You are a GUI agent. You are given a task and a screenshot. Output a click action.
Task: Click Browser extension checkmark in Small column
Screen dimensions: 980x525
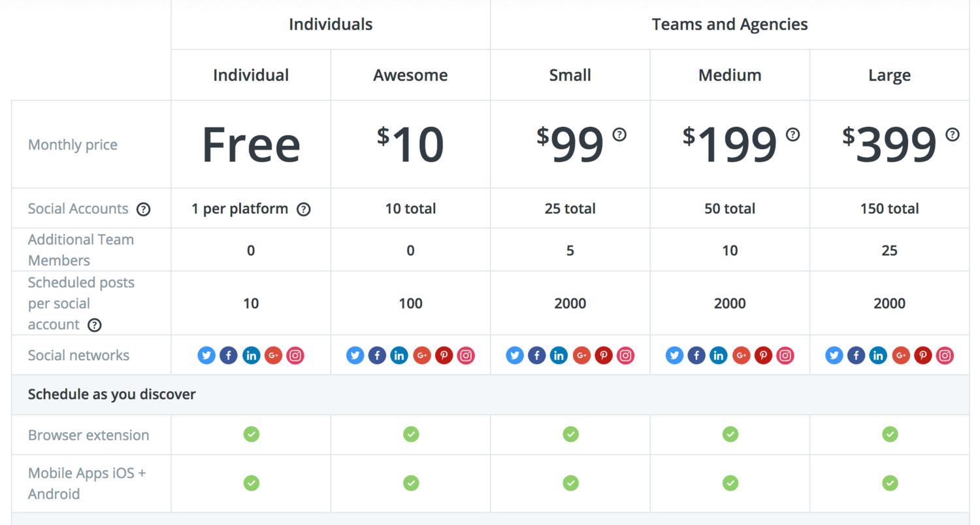pos(571,434)
